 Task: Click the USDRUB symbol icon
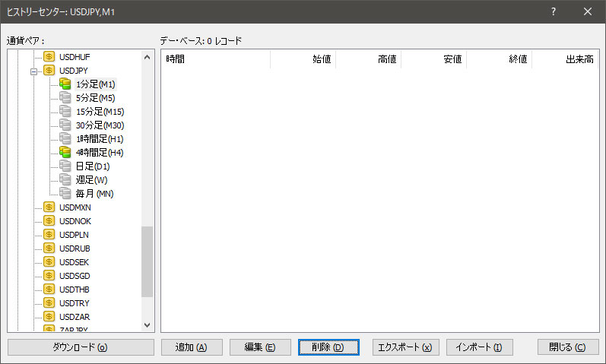point(49,248)
